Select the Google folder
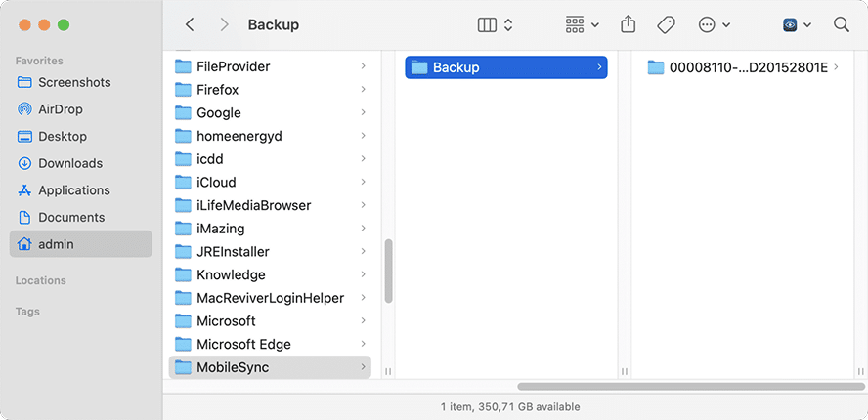 [270, 113]
